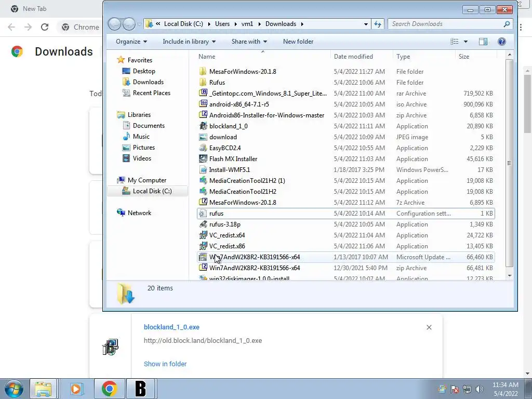Viewport: 532px width, 399px height.
Task: Sort files by Date modified column
Action: (362, 56)
